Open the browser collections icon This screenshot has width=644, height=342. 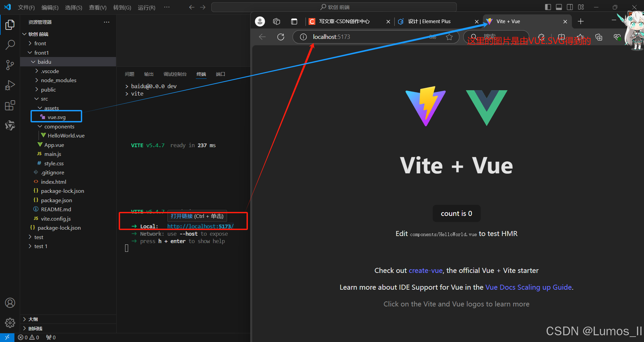tap(599, 37)
